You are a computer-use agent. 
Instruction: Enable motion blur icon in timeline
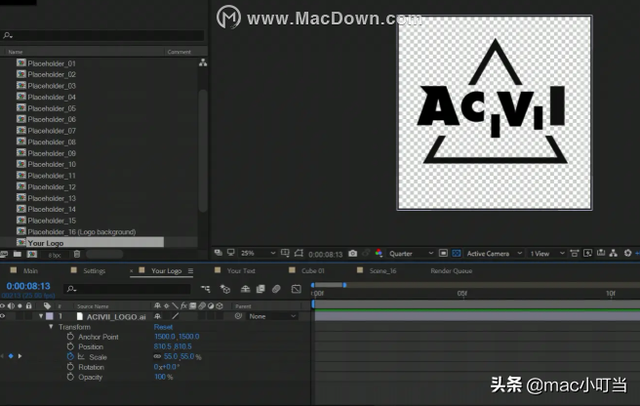276,289
